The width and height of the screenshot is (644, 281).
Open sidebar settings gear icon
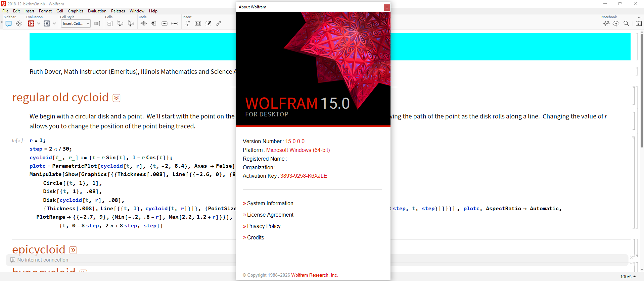tap(19, 23)
